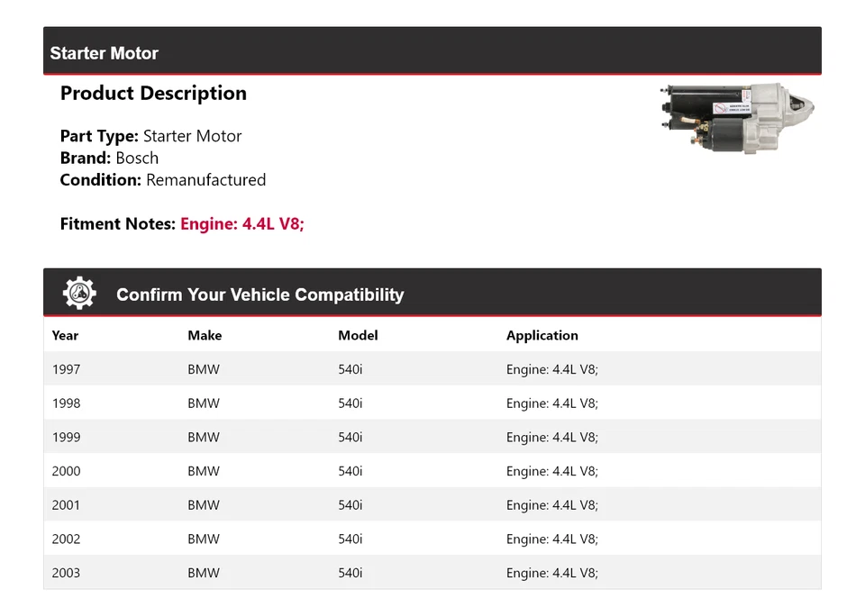The width and height of the screenshot is (865, 616).
Task: Click the Part Type: Starter Motor line
Action: 150,137
